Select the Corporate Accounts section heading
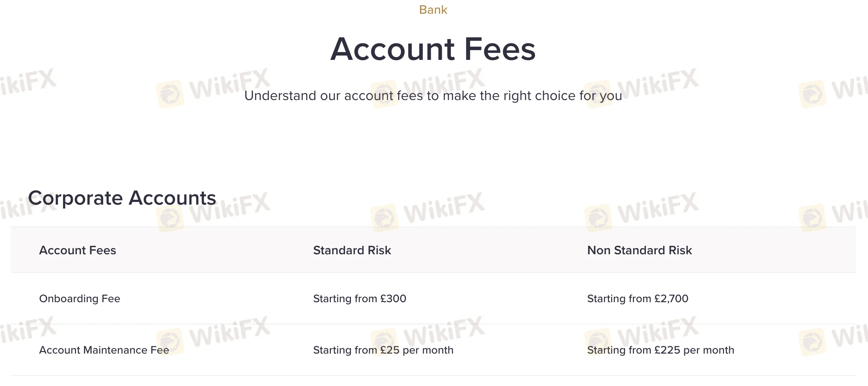The image size is (868, 386). (122, 198)
